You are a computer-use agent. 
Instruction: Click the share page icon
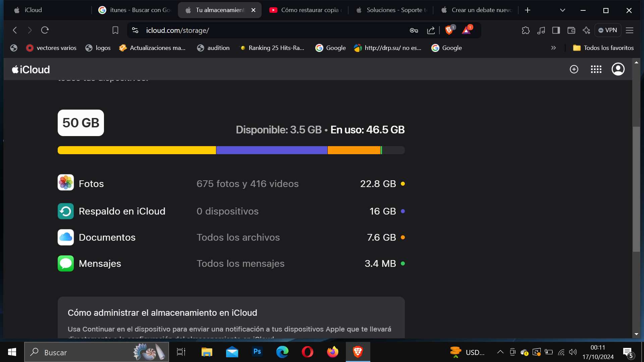click(x=431, y=31)
